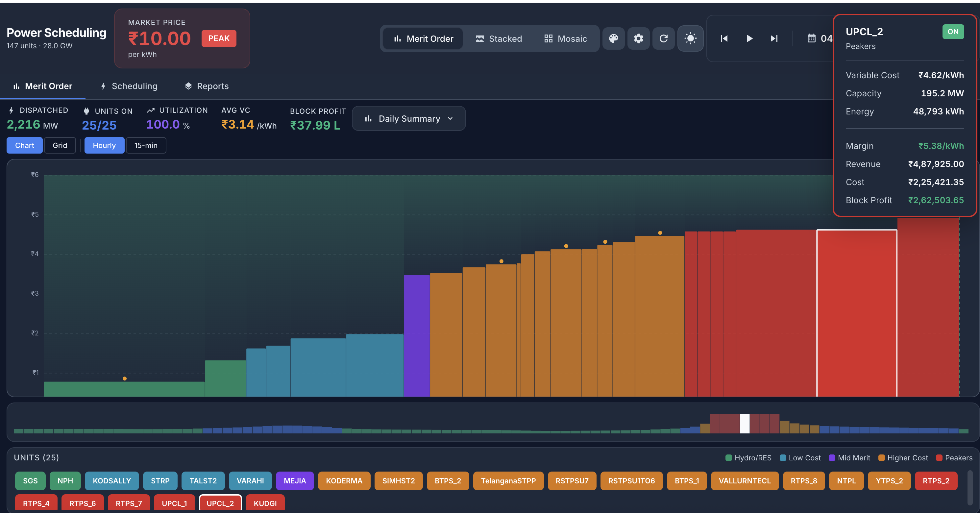Switch to the Stacked view
This screenshot has height=513, width=980.
[x=499, y=38]
